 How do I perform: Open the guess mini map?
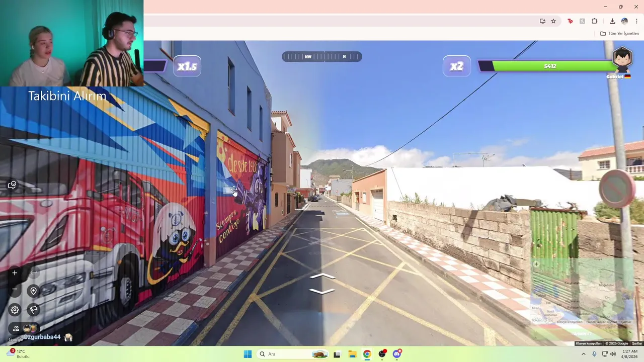coord(582,292)
